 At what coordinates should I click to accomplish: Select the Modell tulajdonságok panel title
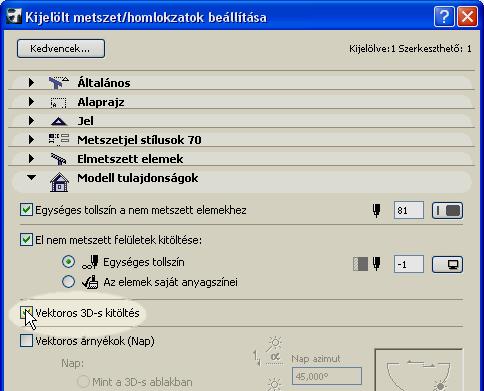(x=138, y=178)
